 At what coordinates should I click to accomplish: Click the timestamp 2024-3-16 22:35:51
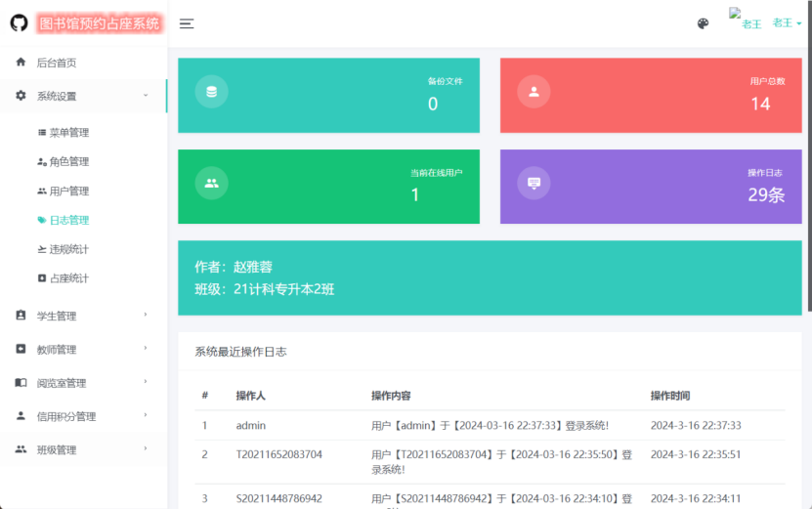pos(696,454)
